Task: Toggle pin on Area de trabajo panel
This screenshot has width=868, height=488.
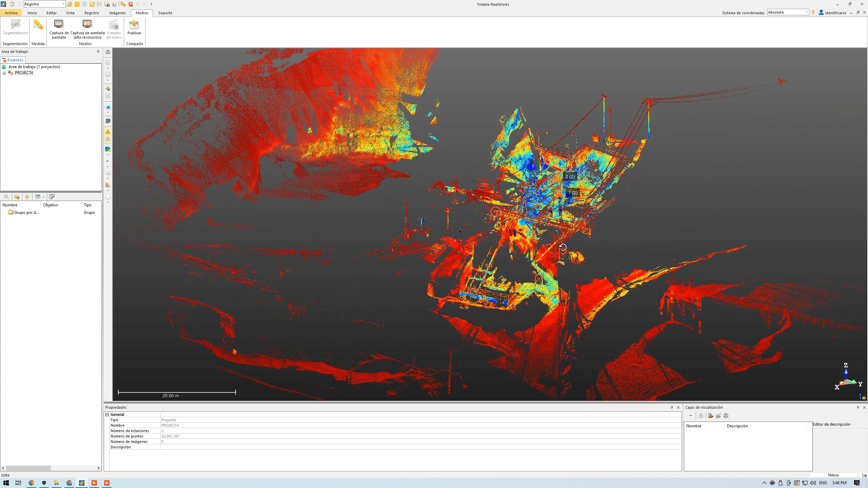Action: click(x=98, y=52)
